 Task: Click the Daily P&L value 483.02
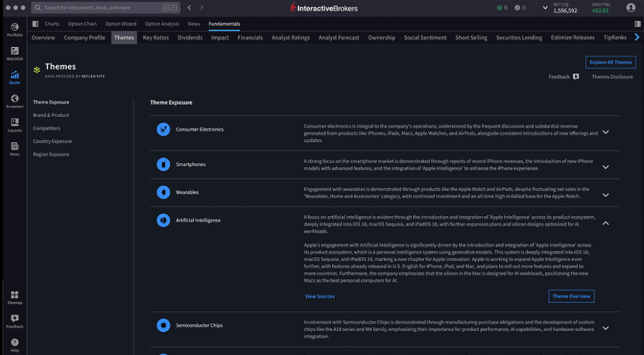tap(600, 11)
